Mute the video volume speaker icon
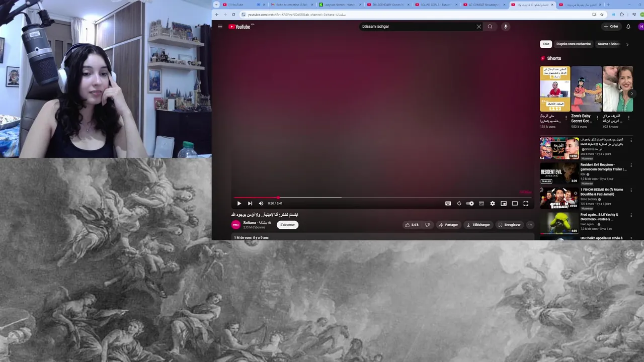 point(261,204)
